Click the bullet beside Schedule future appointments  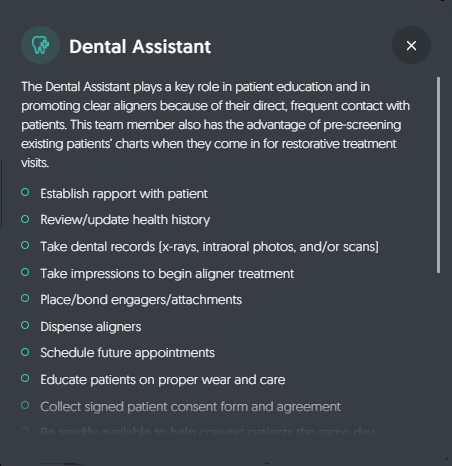(x=25, y=352)
